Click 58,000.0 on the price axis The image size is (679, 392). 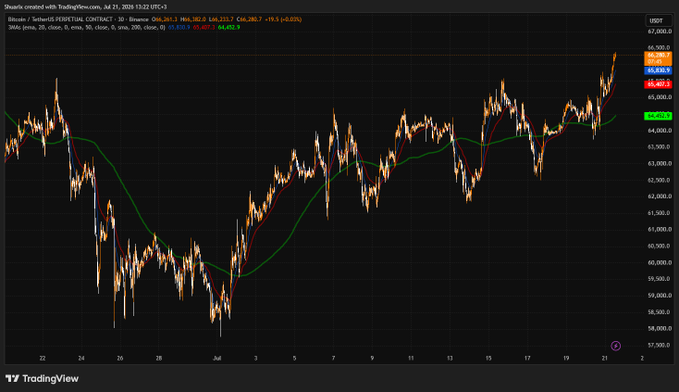pyautogui.click(x=660, y=329)
